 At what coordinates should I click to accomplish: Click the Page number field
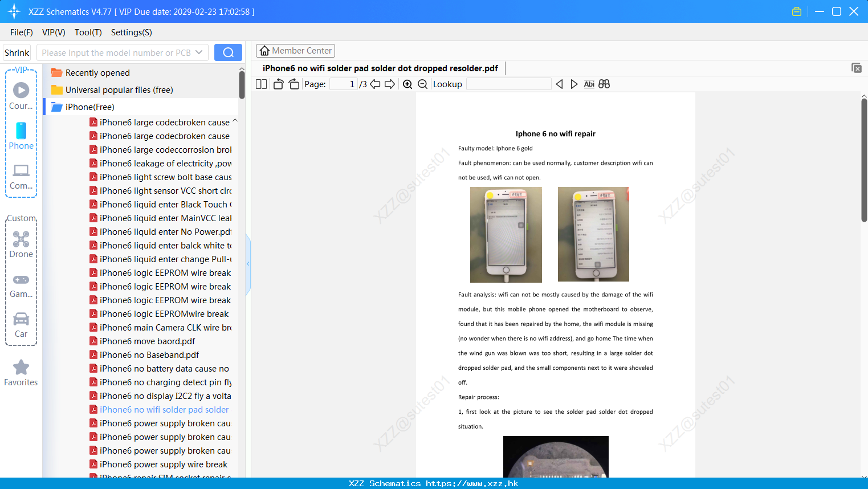point(344,84)
